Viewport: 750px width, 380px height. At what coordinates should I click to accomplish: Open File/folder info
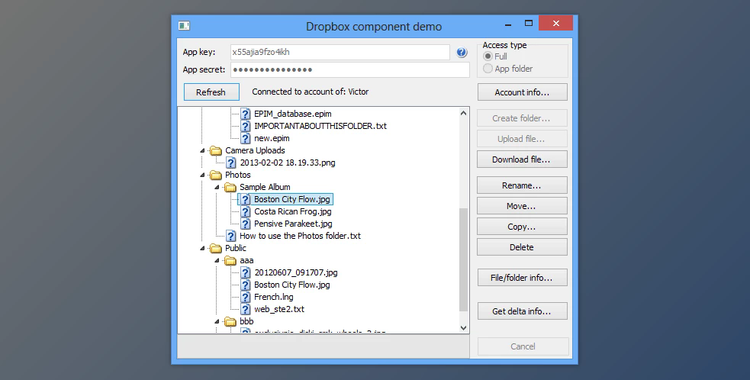tap(522, 278)
